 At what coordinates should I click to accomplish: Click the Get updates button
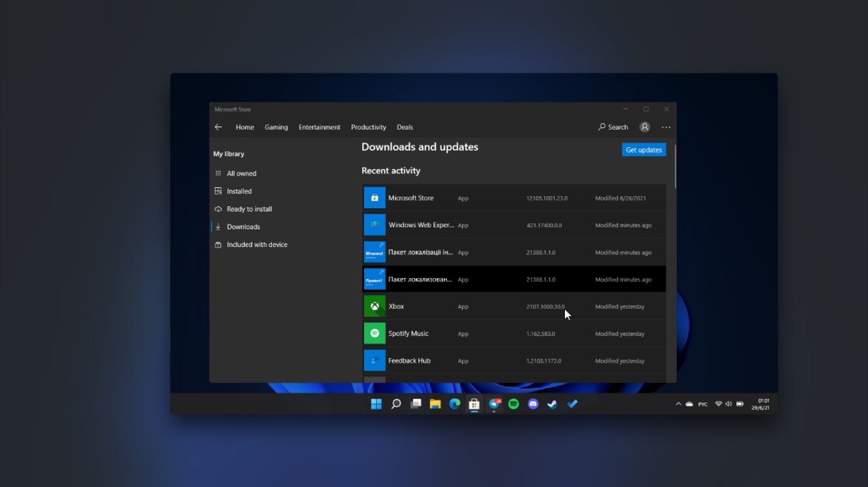644,150
